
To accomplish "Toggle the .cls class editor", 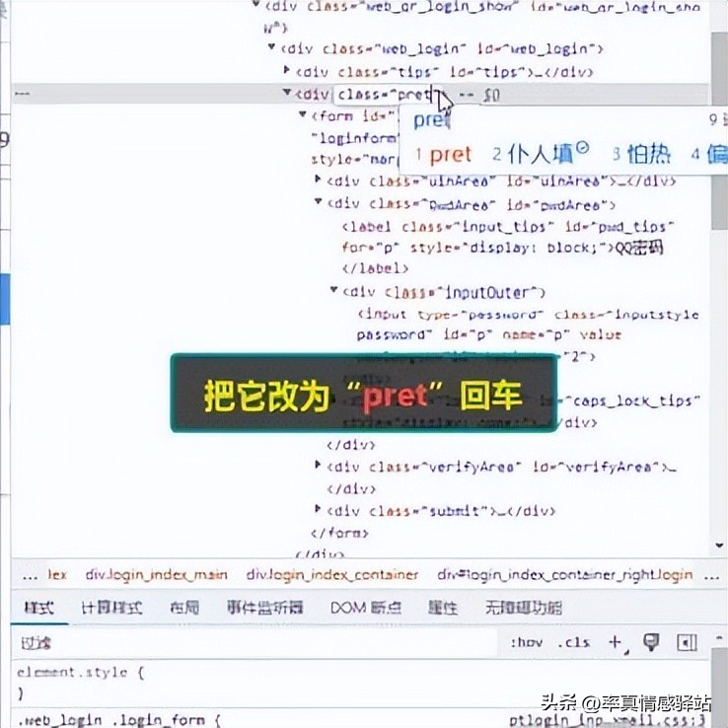I will click(x=574, y=642).
